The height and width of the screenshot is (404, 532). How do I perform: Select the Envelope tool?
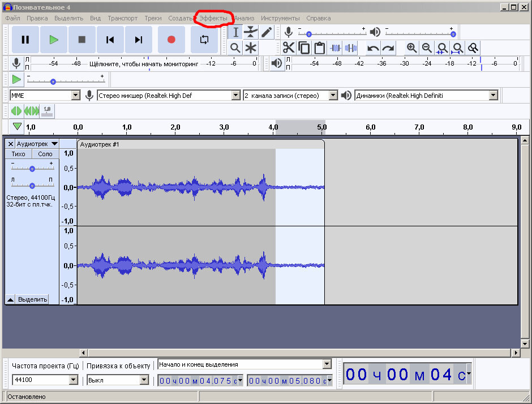(251, 32)
